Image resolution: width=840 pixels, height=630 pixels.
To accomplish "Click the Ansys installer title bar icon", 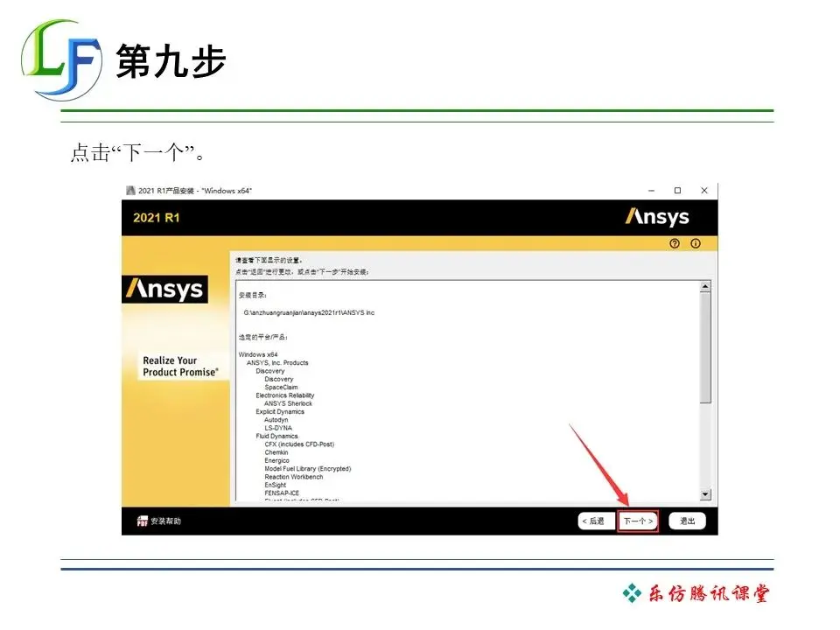I will [130, 191].
